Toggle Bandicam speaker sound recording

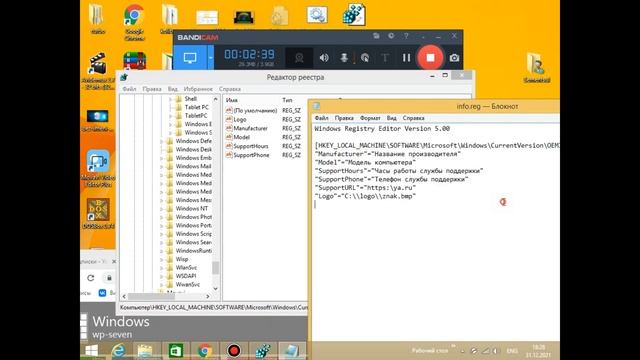tap(324, 58)
